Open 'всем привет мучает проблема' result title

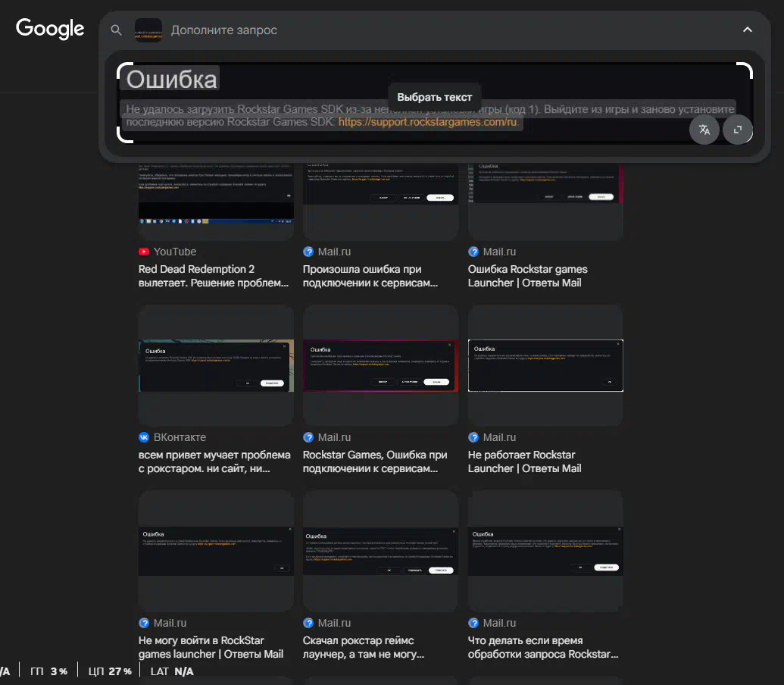click(214, 461)
